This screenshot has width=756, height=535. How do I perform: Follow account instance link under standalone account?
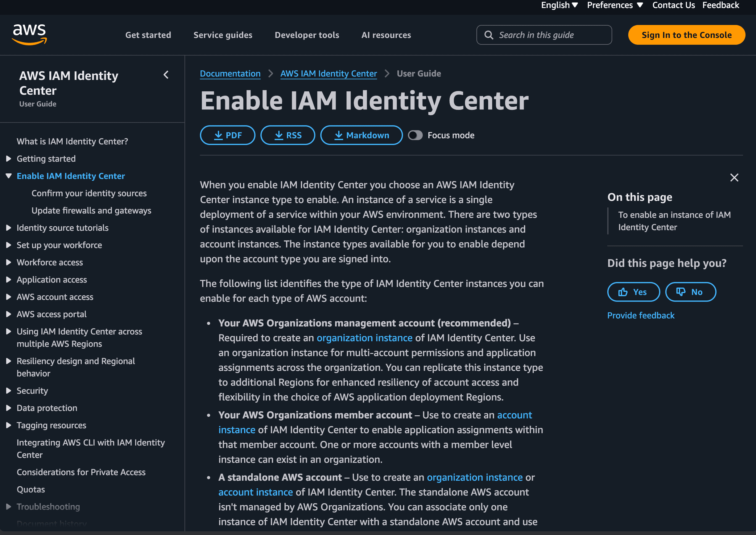click(x=255, y=492)
